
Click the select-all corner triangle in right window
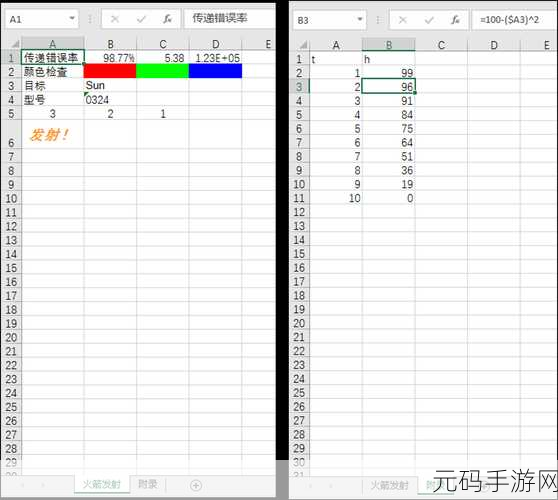(x=303, y=45)
